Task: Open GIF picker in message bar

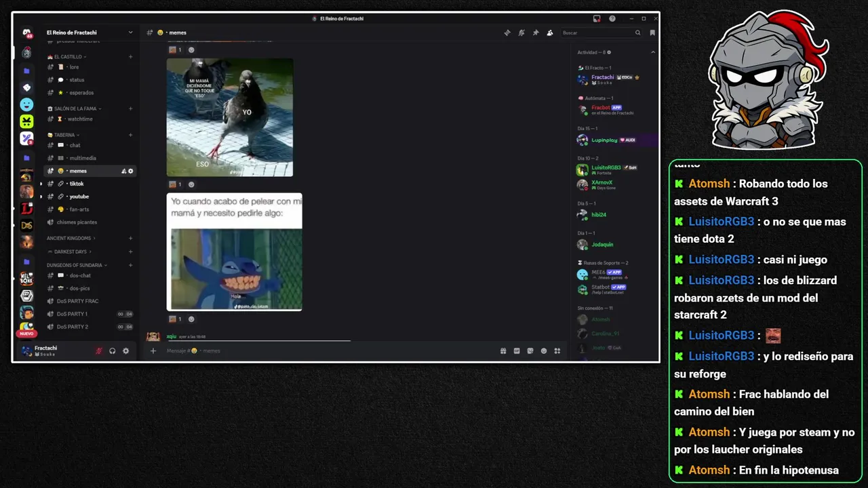Action: (517, 350)
